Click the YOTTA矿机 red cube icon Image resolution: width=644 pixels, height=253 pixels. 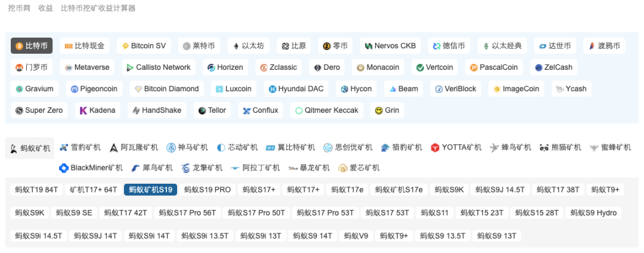pyautogui.click(x=435, y=147)
